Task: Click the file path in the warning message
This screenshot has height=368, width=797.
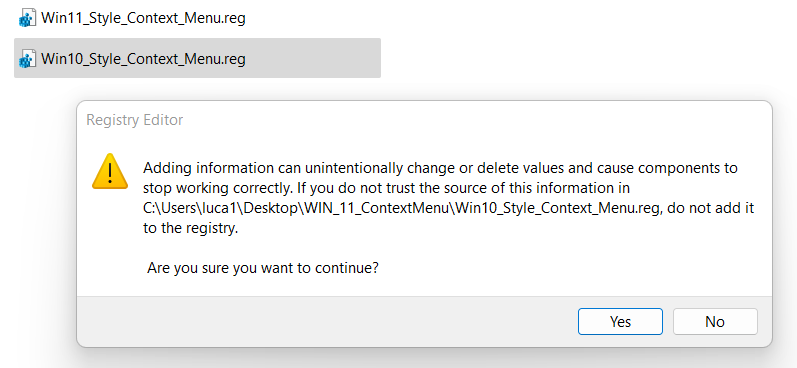Action: (403, 208)
